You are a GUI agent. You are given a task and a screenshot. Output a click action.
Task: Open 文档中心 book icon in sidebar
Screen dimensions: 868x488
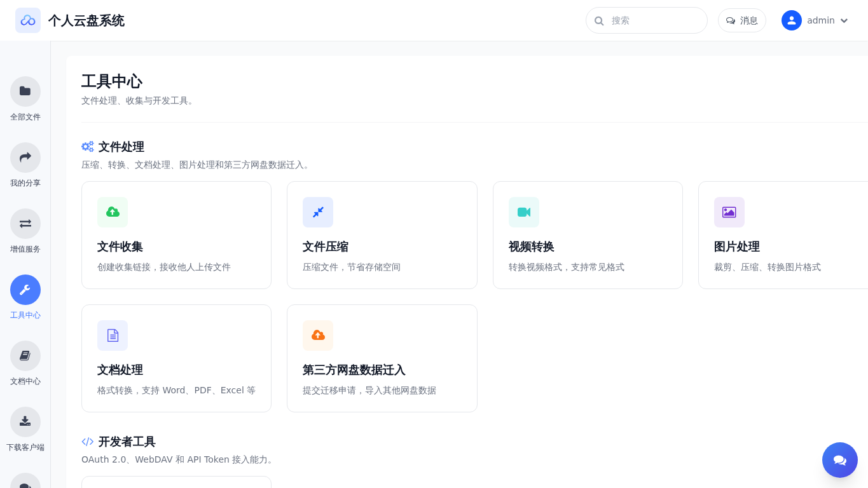coord(25,356)
